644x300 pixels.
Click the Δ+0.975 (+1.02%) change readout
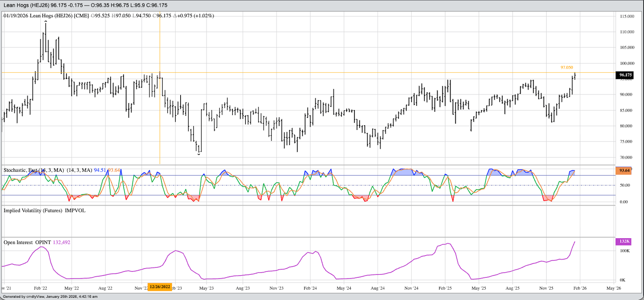pos(194,16)
